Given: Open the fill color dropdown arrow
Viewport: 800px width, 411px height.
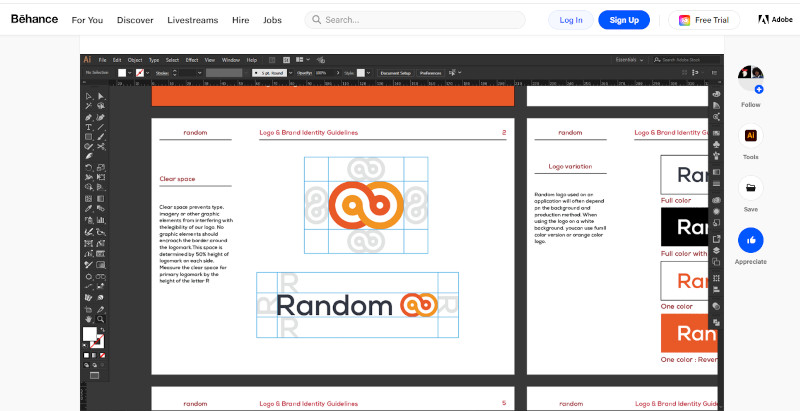Looking at the screenshot, I should click(130, 73).
